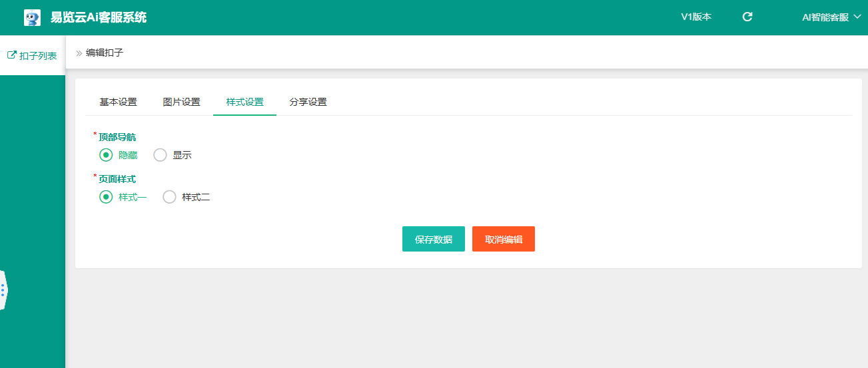868x368 pixels.
Task: Open the 样式设置 tab
Action: pos(244,102)
